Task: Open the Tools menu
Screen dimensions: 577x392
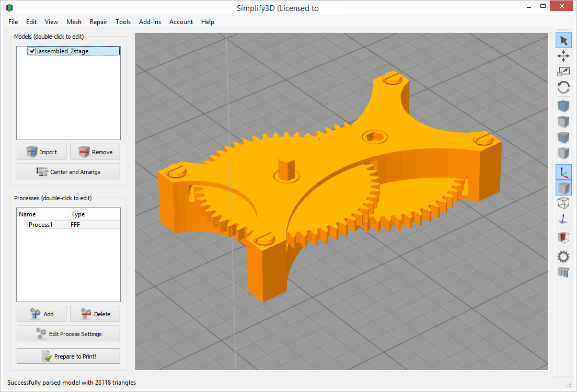Action: [123, 22]
